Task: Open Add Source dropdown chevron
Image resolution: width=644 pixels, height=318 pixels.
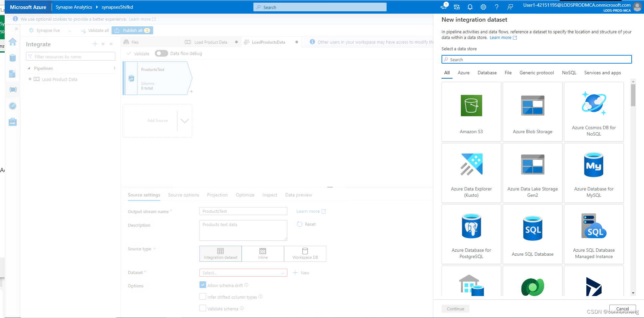Action: pos(185,121)
